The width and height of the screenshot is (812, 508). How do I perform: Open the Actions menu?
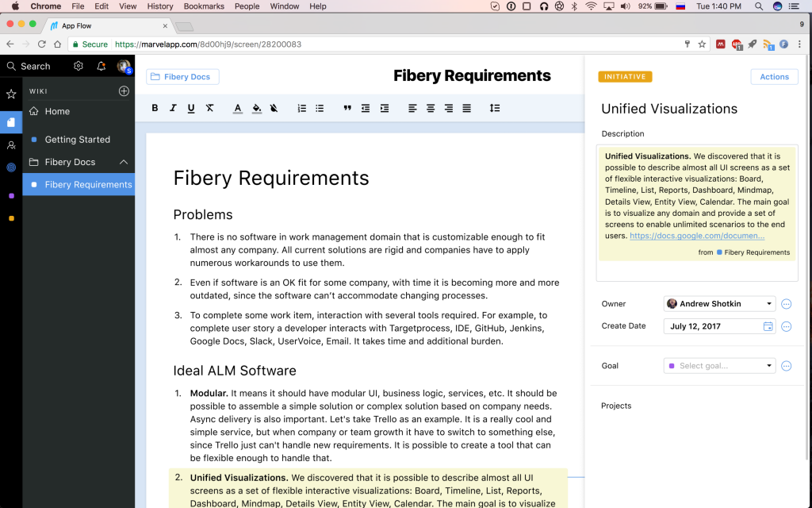pos(774,77)
